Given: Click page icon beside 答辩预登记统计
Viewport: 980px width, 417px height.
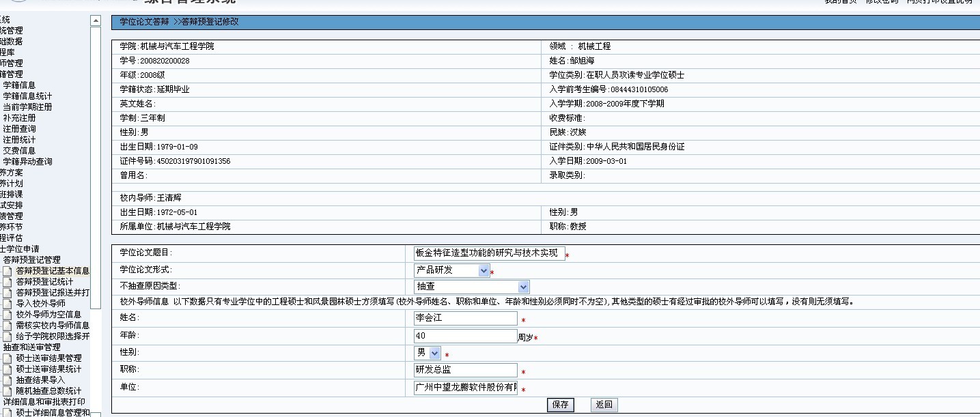Looking at the screenshot, I should 7,282.
